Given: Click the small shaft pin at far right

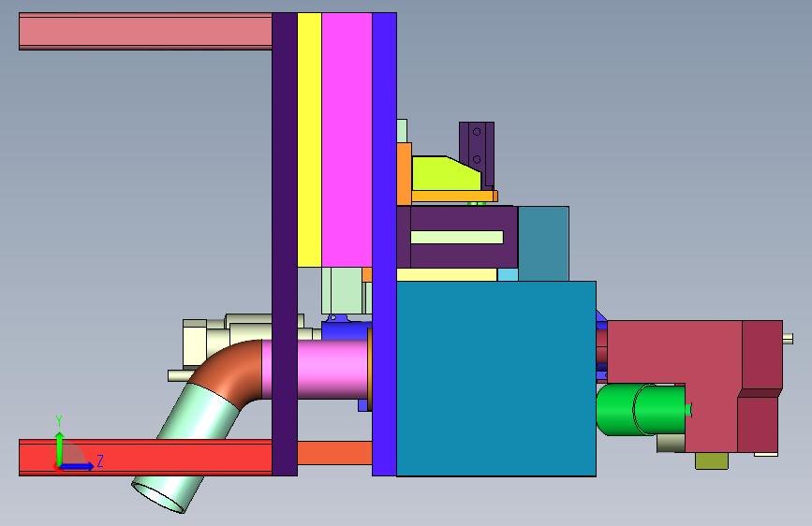Looking at the screenshot, I should click(x=788, y=339).
